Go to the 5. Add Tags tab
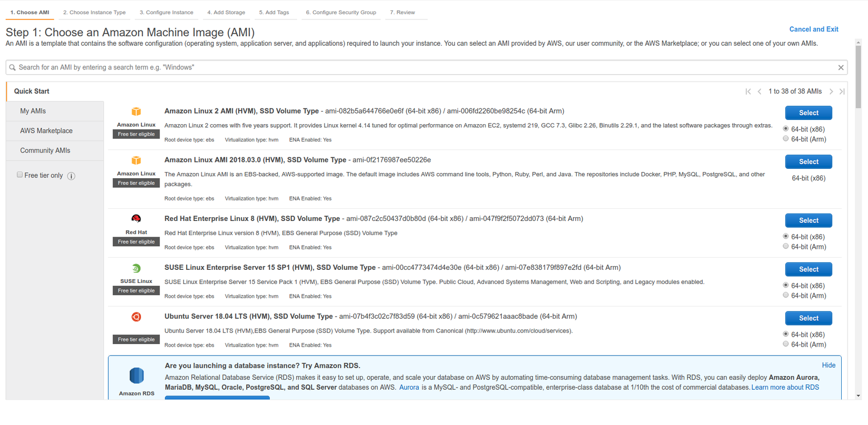The height and width of the screenshot is (425, 868). (x=274, y=13)
